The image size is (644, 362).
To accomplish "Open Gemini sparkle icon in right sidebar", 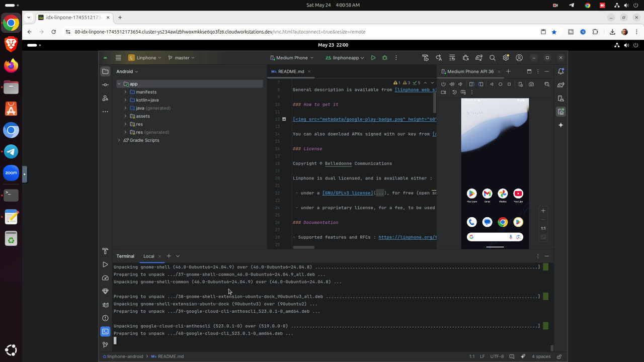I will point(561,125).
